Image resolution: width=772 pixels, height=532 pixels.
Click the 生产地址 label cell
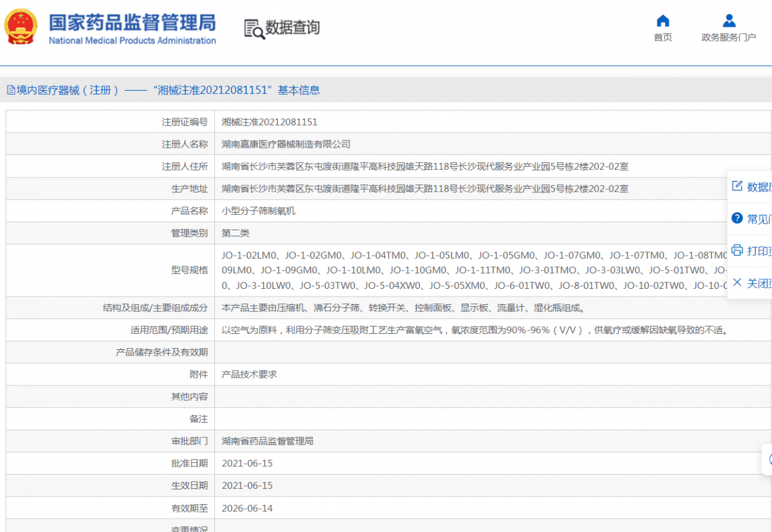pos(110,188)
